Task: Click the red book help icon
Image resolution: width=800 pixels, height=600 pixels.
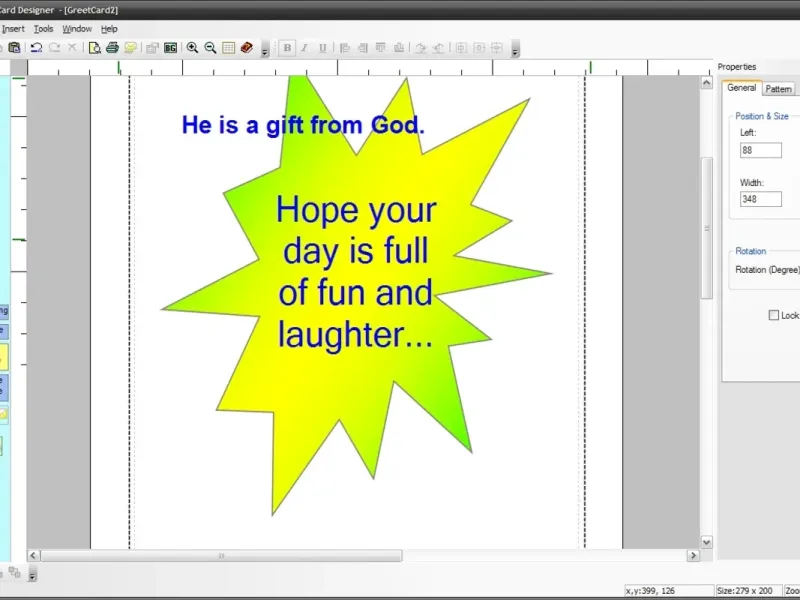Action: (246, 47)
